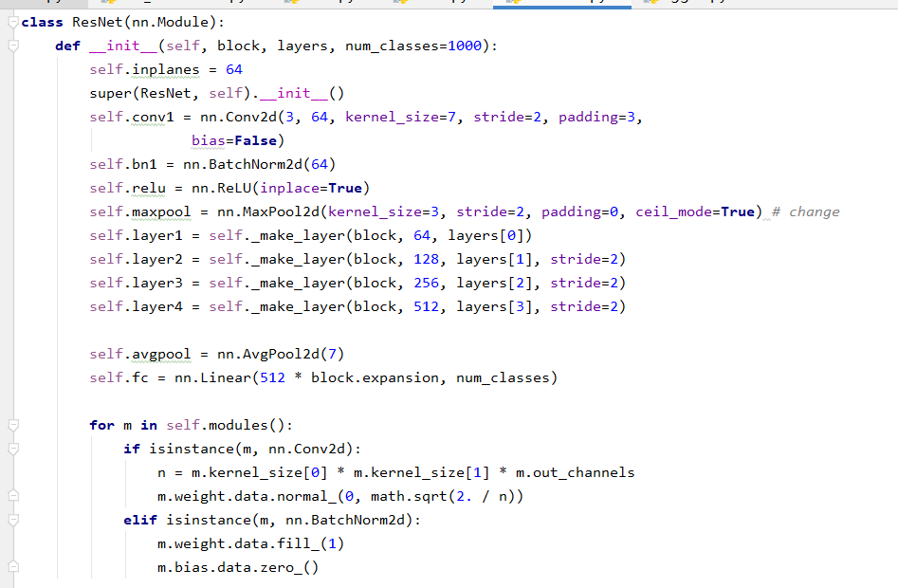Click 'num_classes=1000' in the __init__ signature

(x=413, y=46)
